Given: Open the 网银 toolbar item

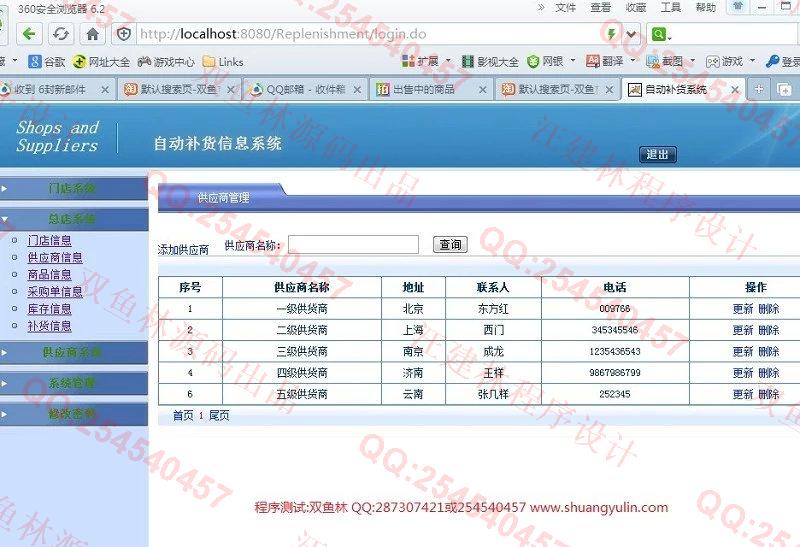Looking at the screenshot, I should [x=545, y=61].
